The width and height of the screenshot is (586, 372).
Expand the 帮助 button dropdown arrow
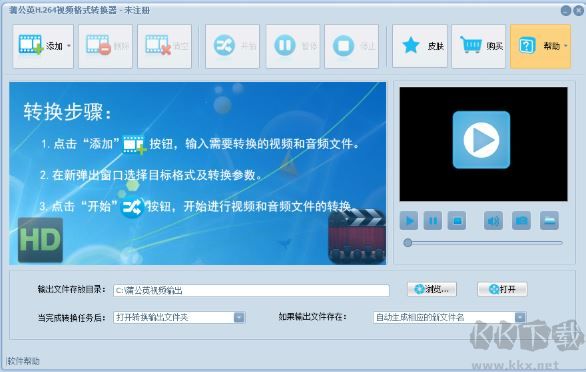pyautogui.click(x=566, y=46)
